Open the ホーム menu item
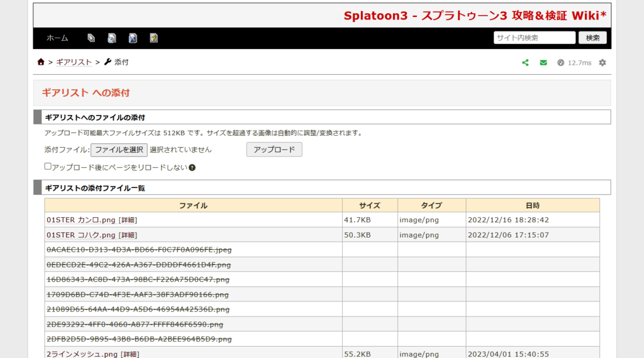This screenshot has width=644, height=358. [x=57, y=38]
